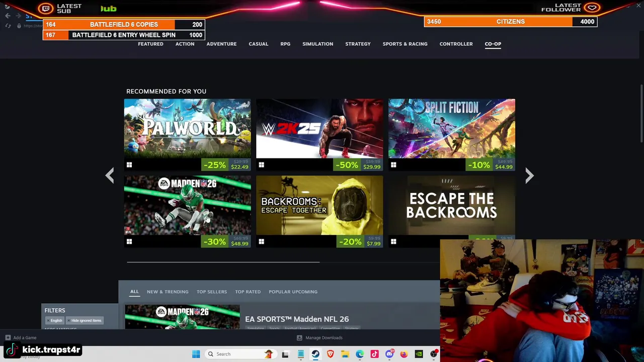Open File Explorer from the taskbar
Viewport: 644px width, 362px height.
point(345,354)
